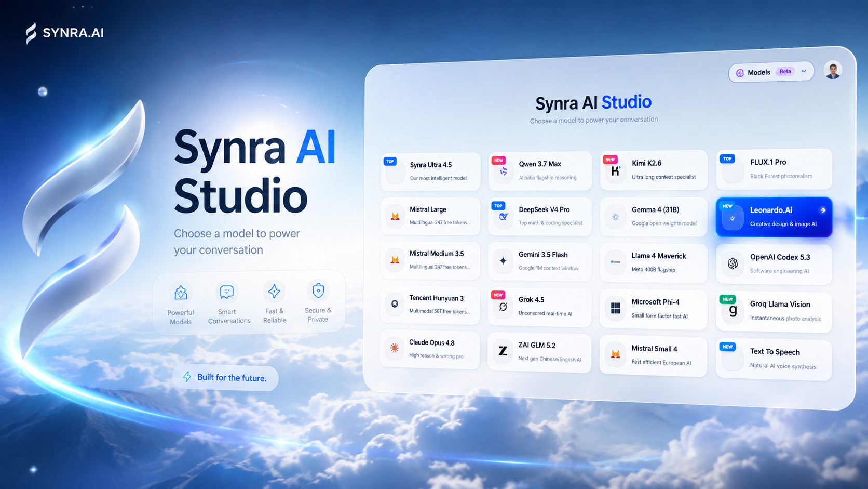868x489 pixels.
Task: Click the text 'Natural AI voice synthesis'
Action: (783, 366)
